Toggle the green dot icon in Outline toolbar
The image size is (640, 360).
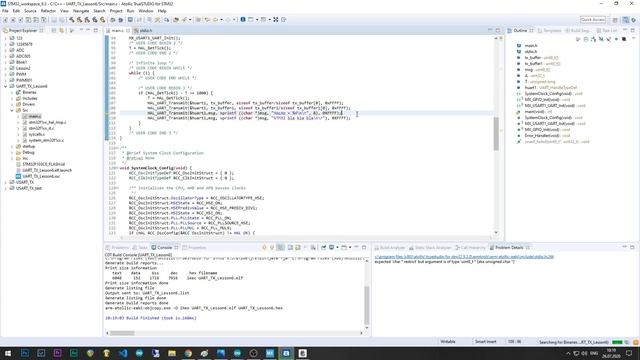[x=616, y=39]
